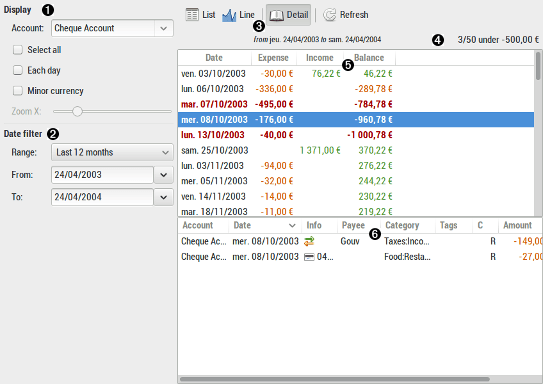Toggle the Each day checkbox
This screenshot has width=545, height=384.
pos(18,71)
